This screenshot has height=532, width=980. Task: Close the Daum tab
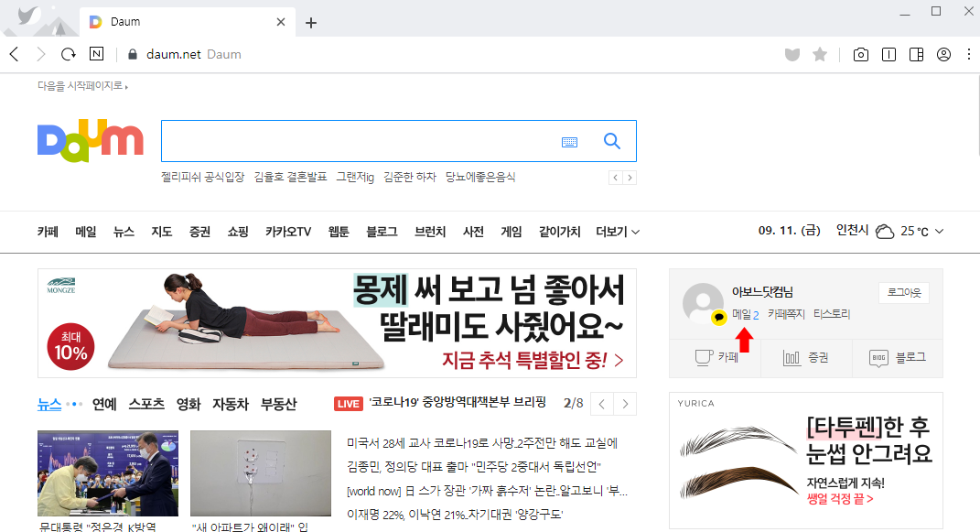pyautogui.click(x=281, y=22)
